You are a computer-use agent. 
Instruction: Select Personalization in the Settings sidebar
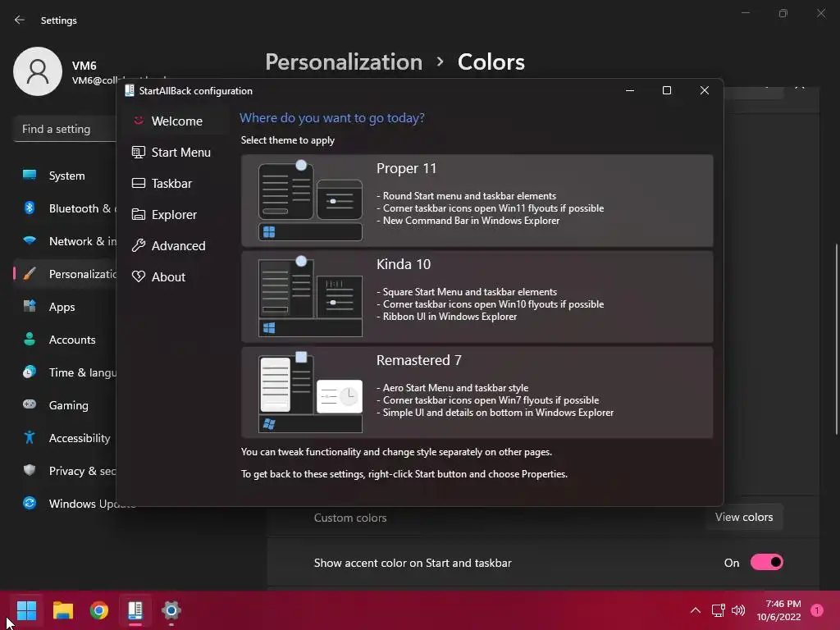click(66, 274)
